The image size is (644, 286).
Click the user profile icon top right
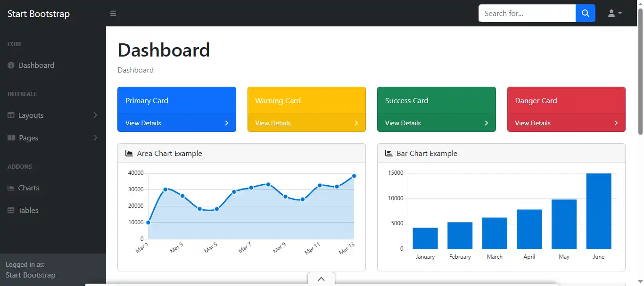coord(611,13)
